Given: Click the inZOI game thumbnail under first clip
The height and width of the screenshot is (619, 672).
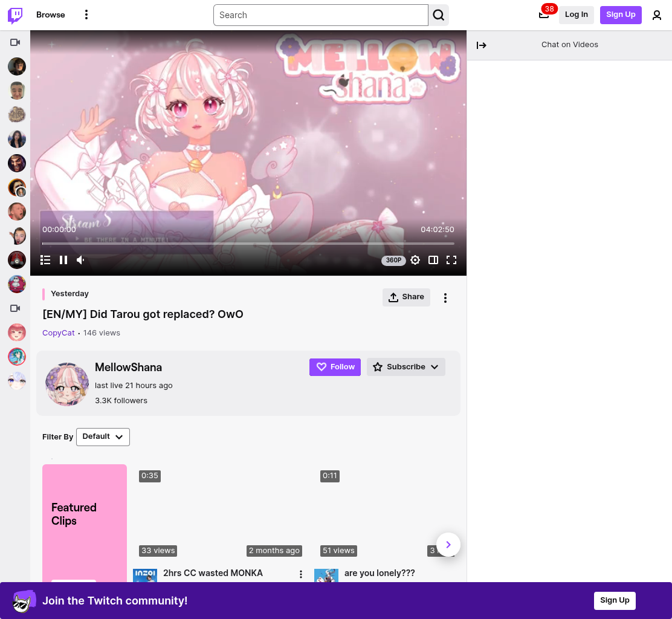Looking at the screenshot, I should 145,575.
